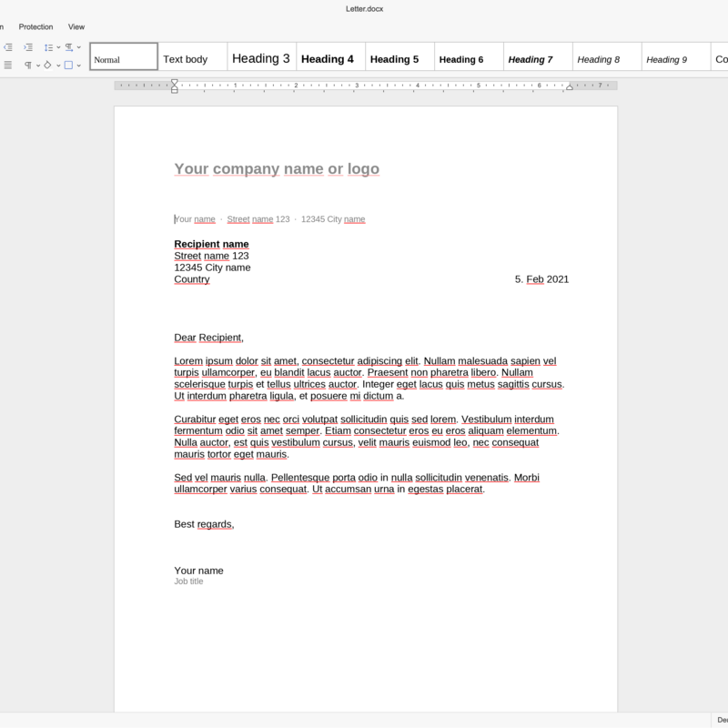Open the borders dropdown arrow
The width and height of the screenshot is (728, 728).
79,66
